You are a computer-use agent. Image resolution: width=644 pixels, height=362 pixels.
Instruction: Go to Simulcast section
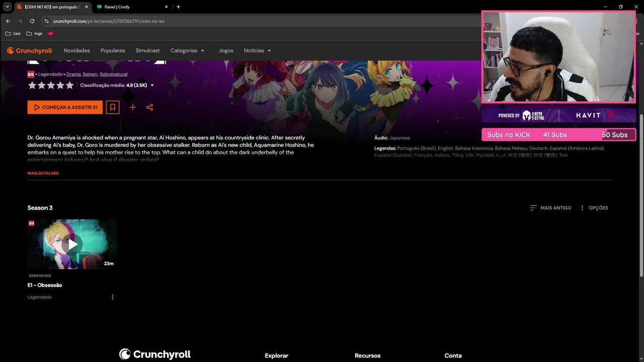point(147,50)
